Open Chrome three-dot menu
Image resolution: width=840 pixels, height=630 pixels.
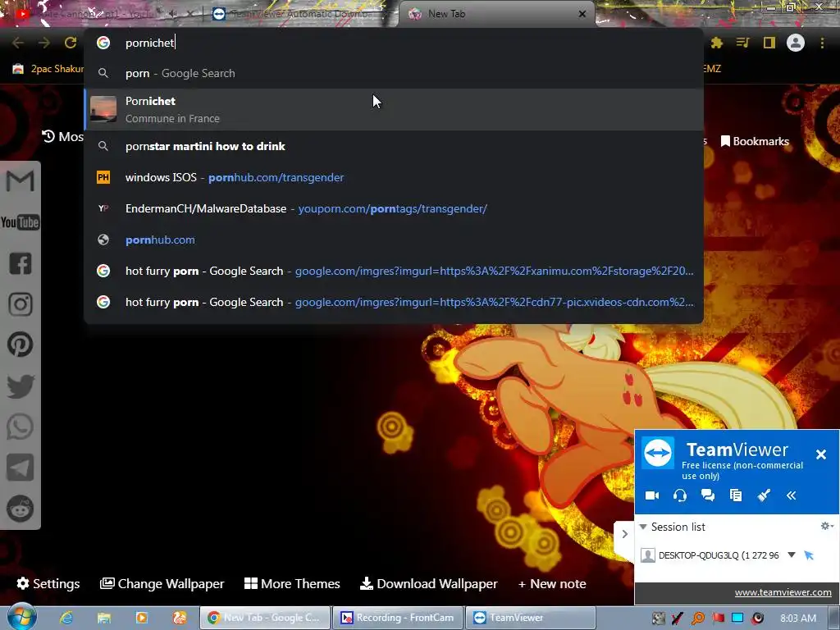coord(822,43)
